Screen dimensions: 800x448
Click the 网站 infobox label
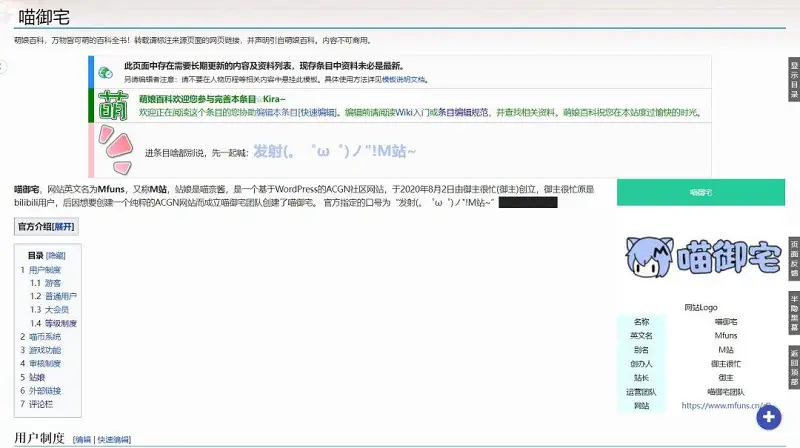click(x=641, y=406)
